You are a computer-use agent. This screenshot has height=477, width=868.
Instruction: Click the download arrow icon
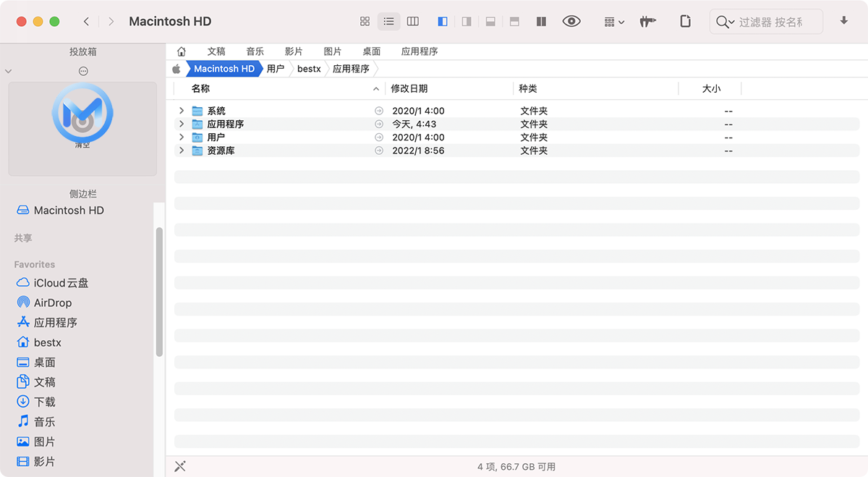click(x=843, y=21)
